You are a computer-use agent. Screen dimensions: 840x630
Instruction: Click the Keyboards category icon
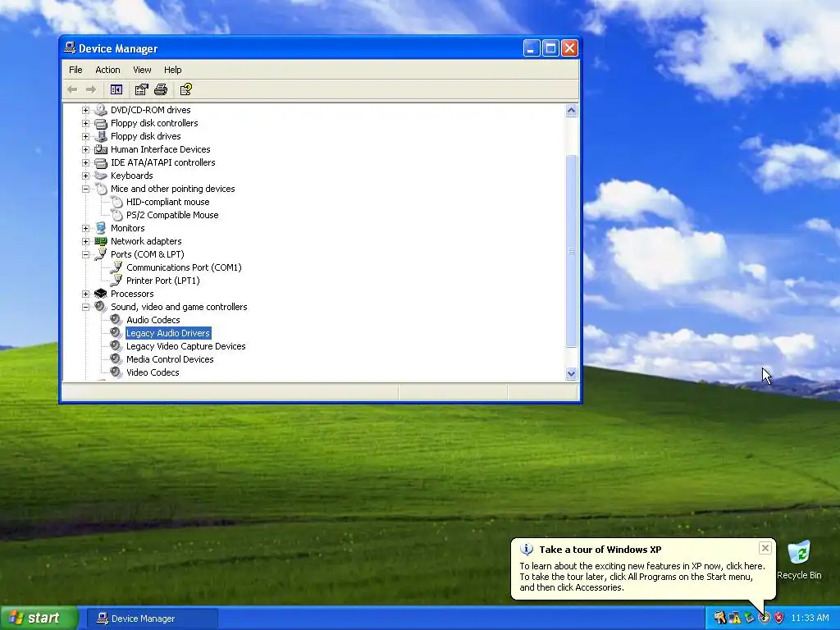point(101,176)
